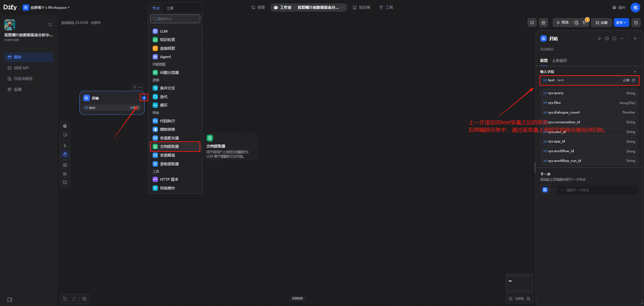Expand the 发布 publish dropdown
This screenshot has width=644, height=306.
click(x=621, y=23)
